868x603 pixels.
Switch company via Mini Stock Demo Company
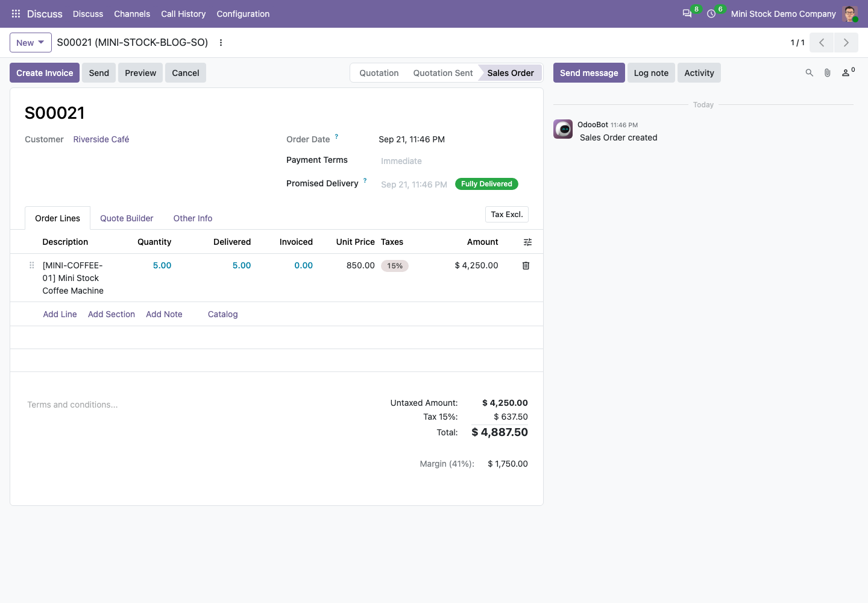click(x=783, y=14)
